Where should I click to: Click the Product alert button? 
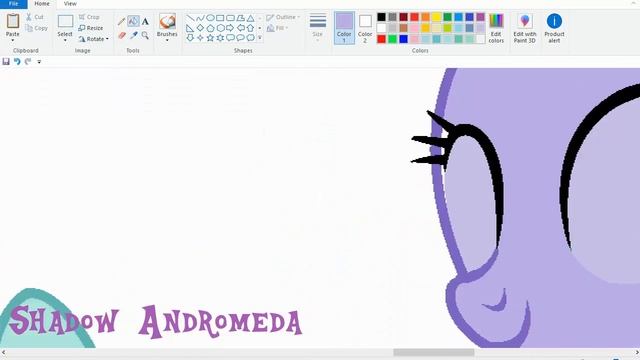[x=554, y=28]
